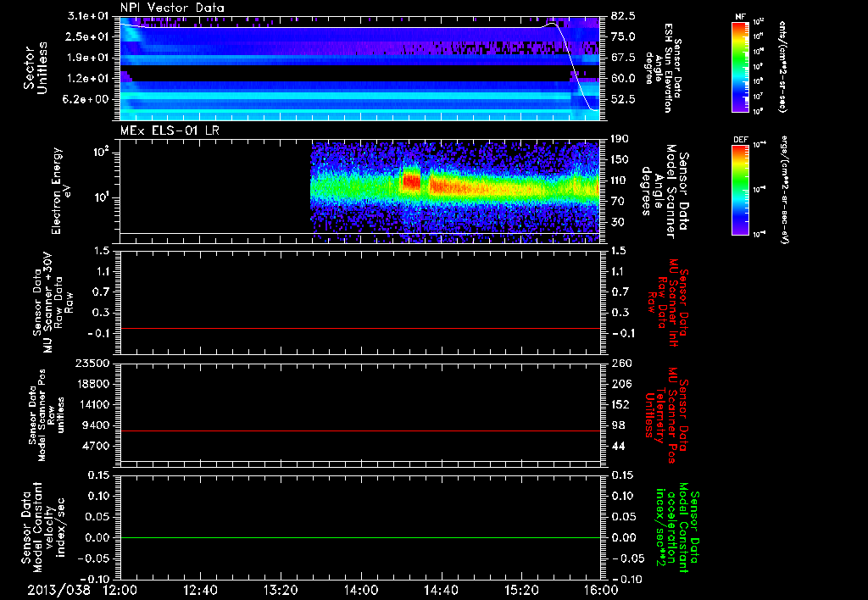
Task: Select the 12:40 time tick label
Action: click(x=200, y=590)
